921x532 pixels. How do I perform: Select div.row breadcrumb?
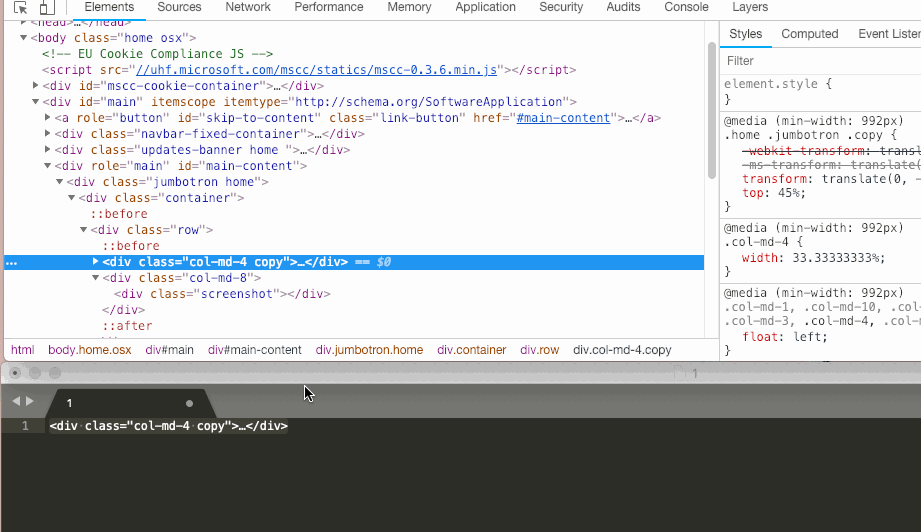(x=540, y=350)
